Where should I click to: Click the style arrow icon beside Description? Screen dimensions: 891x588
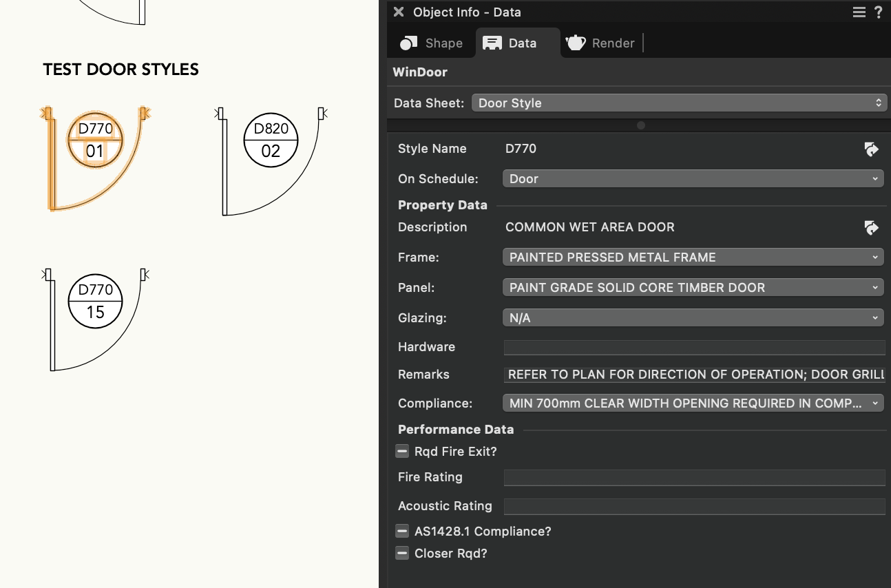point(871,228)
